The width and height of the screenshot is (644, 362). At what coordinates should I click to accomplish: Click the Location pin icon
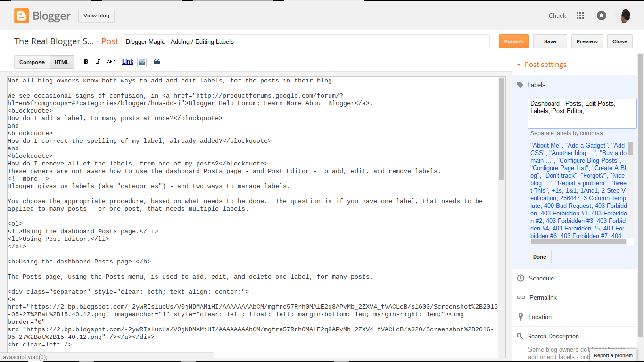tap(520, 317)
